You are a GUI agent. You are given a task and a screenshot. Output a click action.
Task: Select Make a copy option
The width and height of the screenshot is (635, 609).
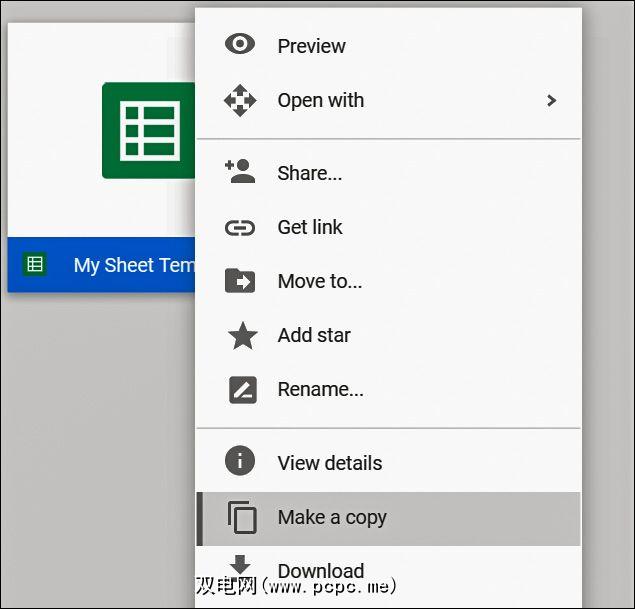point(332,517)
